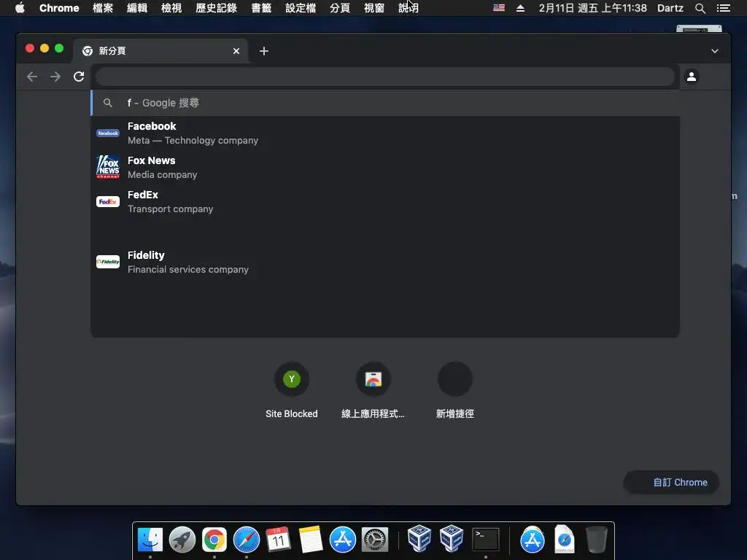Click the search magnifier in suggestion row

108,103
